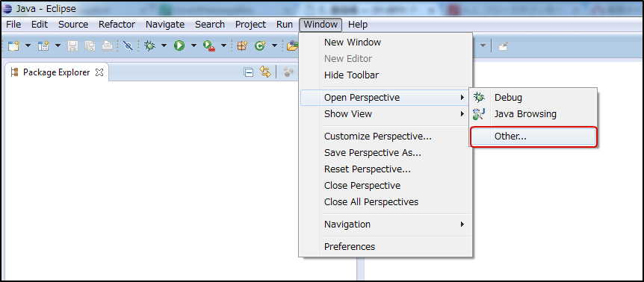644x282 pixels.
Task: Toggle Link with Editor in Package Explorer
Action: coord(265,72)
